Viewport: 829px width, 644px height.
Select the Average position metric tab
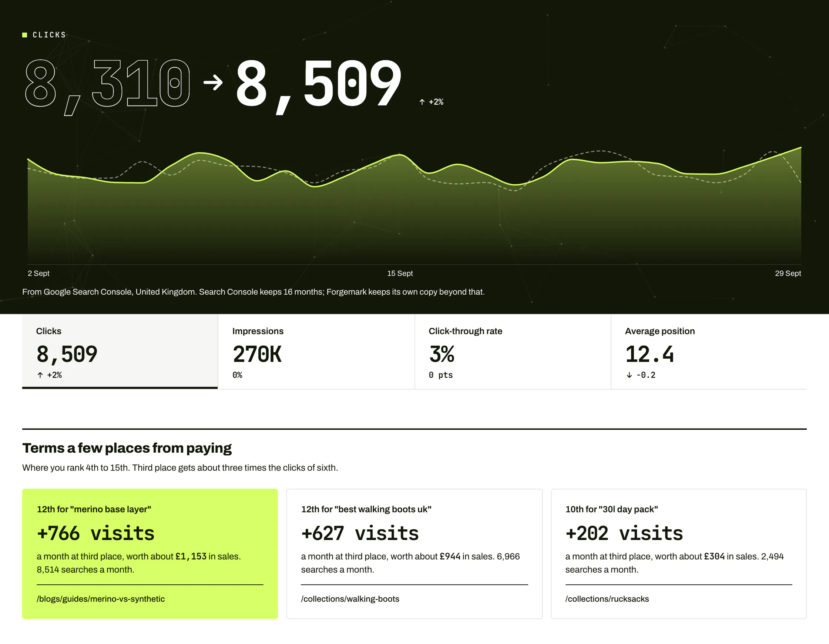click(x=709, y=351)
